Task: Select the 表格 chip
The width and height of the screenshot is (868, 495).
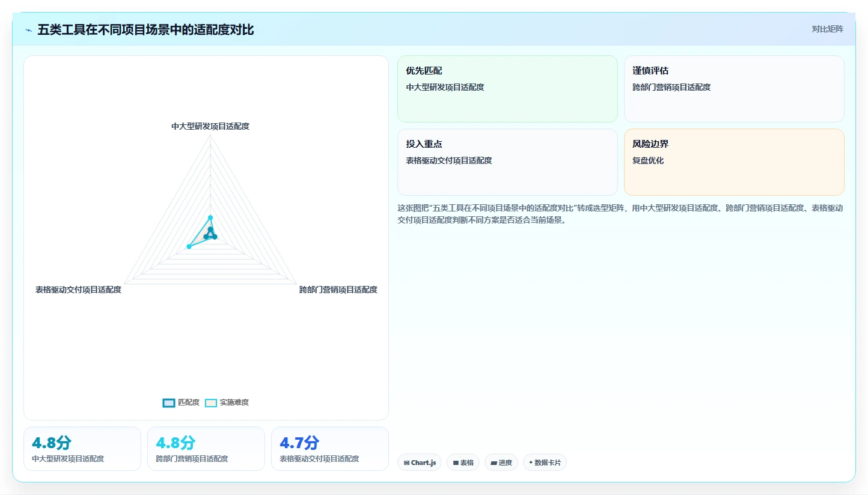Action: coord(463,463)
